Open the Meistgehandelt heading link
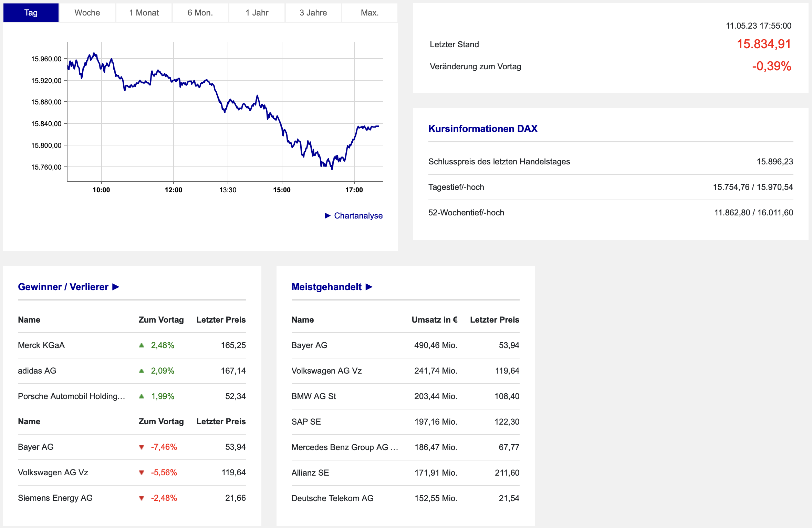The width and height of the screenshot is (812, 528). coord(326,287)
